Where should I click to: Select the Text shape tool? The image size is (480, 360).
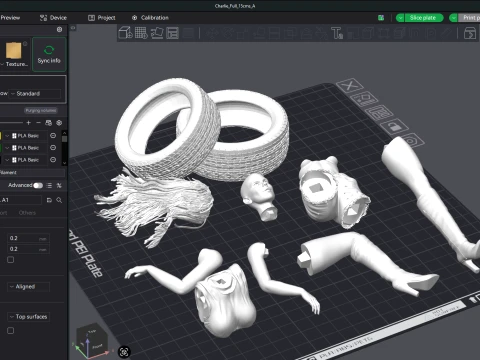(x=337, y=33)
